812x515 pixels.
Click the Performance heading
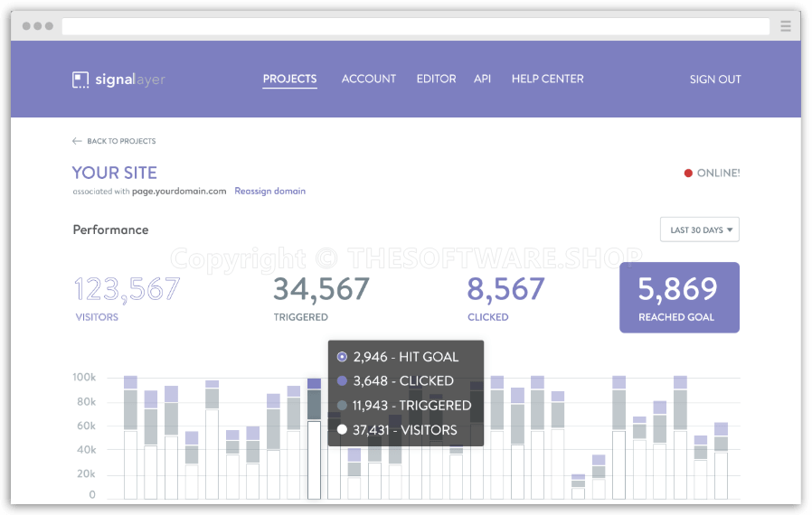(111, 229)
